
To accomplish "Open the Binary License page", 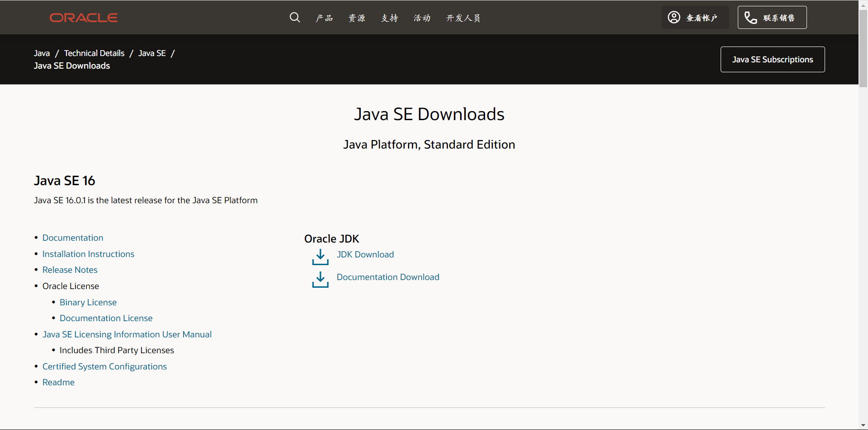I will point(88,302).
